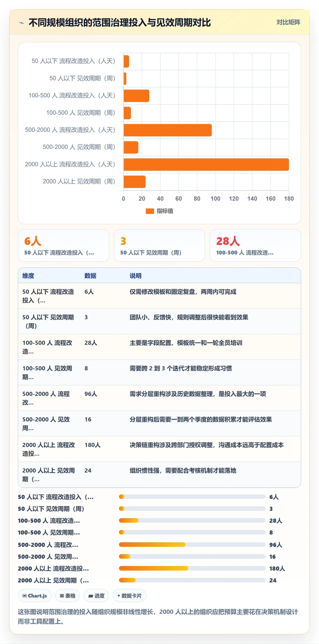Click the x-axis tick label 180
Image resolution: width=319 pixels, height=644 pixels.
coord(289,199)
